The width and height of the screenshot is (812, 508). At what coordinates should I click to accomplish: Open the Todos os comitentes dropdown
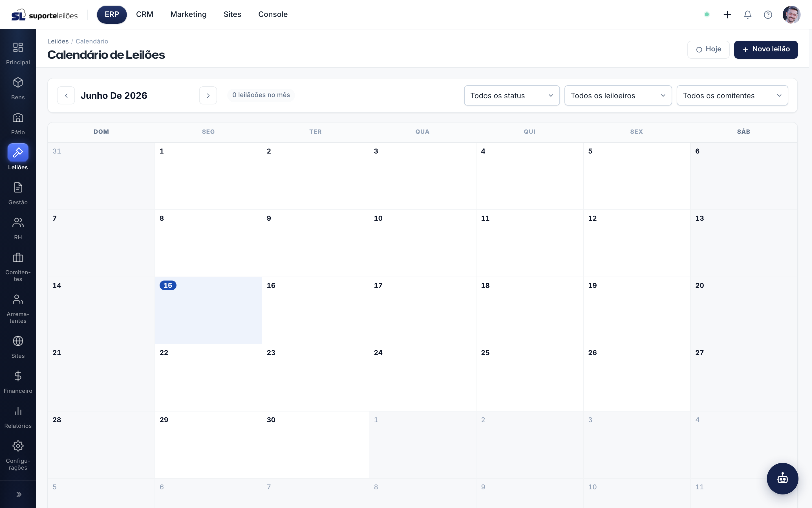click(732, 95)
